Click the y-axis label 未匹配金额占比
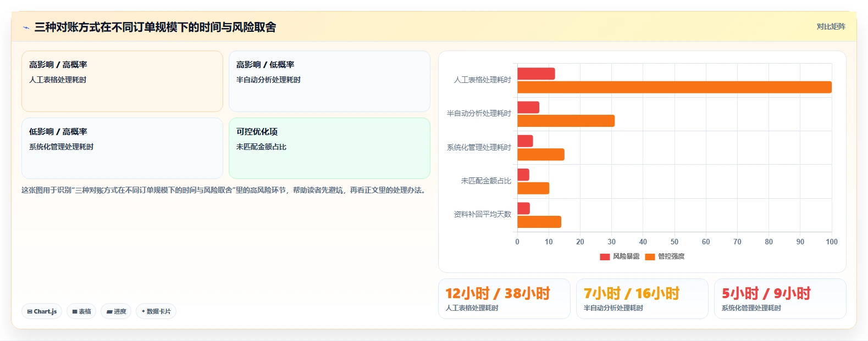The width and height of the screenshot is (868, 341). (486, 181)
